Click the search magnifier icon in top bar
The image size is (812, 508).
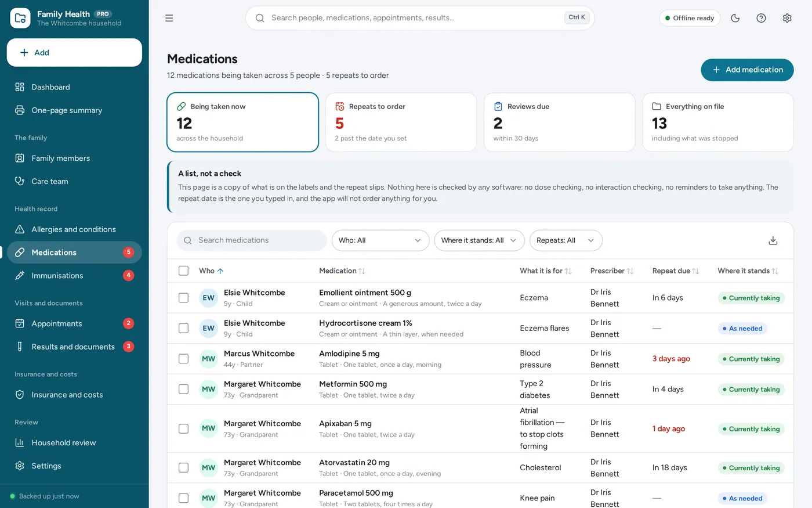260,18
